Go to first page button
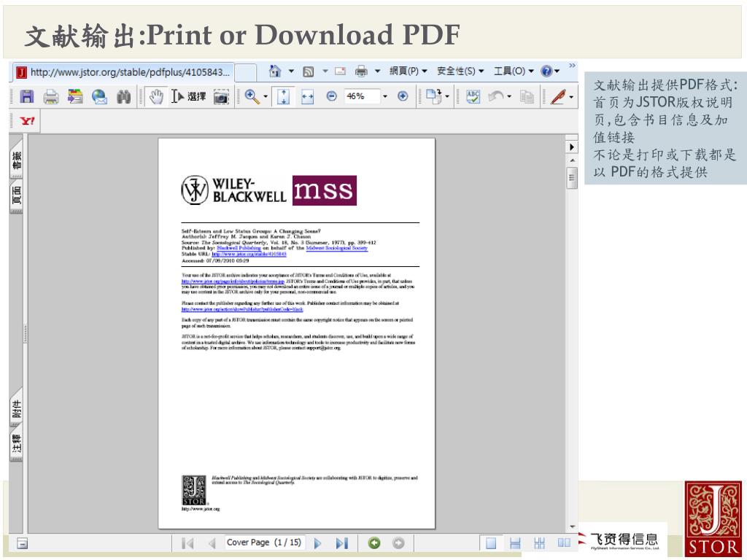Viewport: 747px width, 560px height. coord(188,542)
